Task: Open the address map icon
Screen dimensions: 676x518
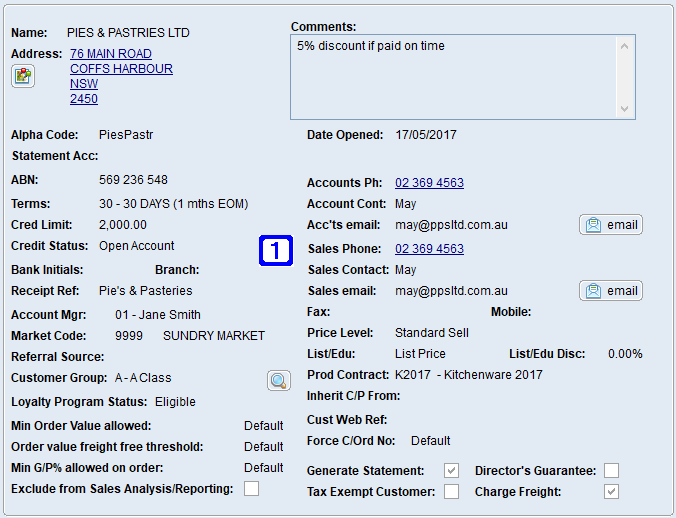Action: [23, 76]
